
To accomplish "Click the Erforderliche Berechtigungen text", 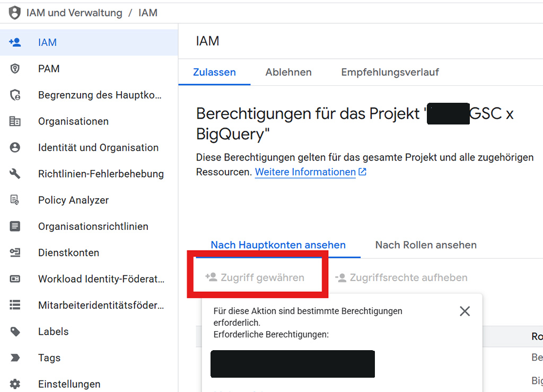I will point(271,335).
